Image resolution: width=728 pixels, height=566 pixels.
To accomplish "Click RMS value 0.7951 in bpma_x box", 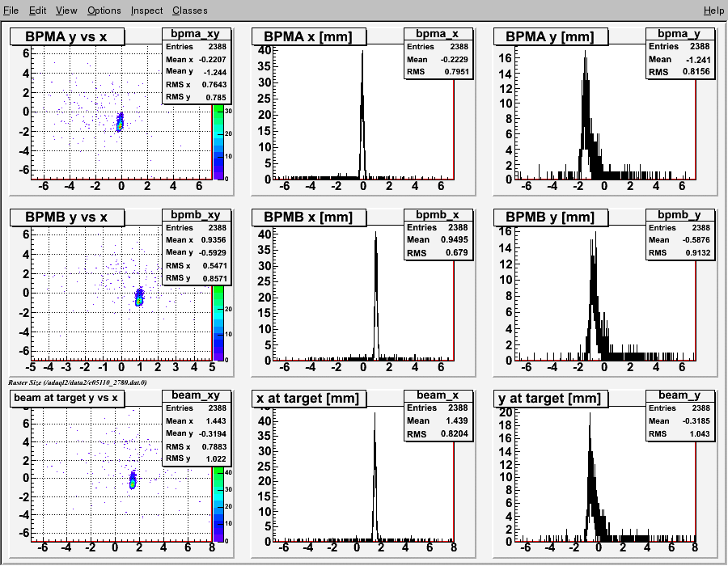I will pos(454,72).
